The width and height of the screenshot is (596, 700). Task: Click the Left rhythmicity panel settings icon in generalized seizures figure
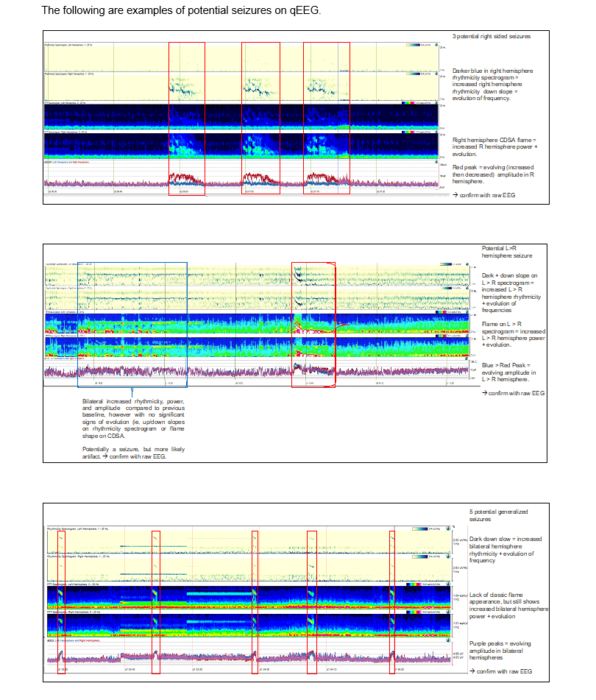pos(448,528)
